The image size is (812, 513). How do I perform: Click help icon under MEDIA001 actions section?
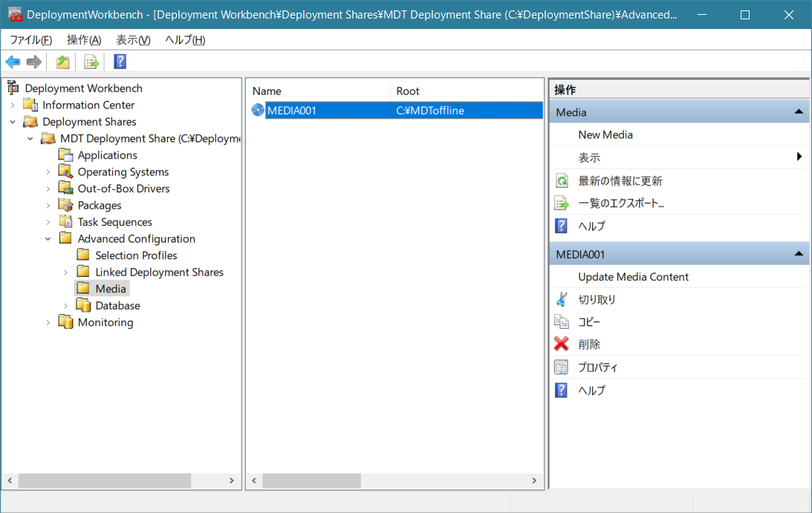[x=562, y=390]
